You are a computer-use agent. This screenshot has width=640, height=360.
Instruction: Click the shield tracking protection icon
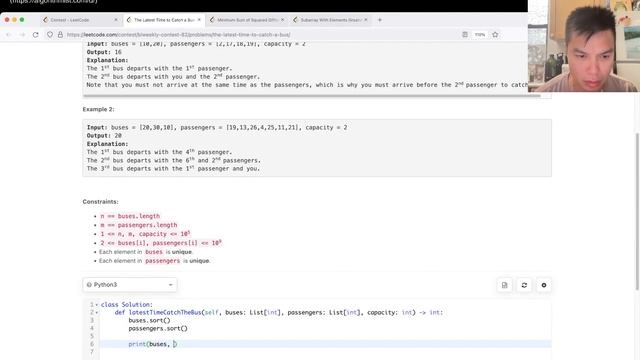(50, 35)
